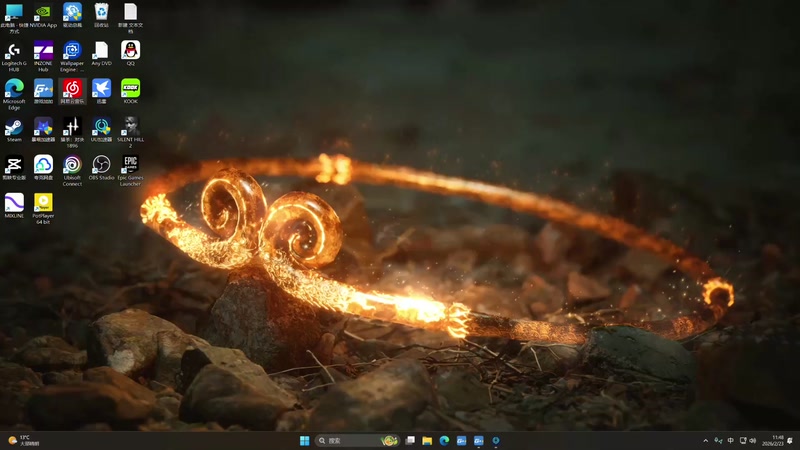Select the Logitech G HUB shortcut

pos(14,56)
